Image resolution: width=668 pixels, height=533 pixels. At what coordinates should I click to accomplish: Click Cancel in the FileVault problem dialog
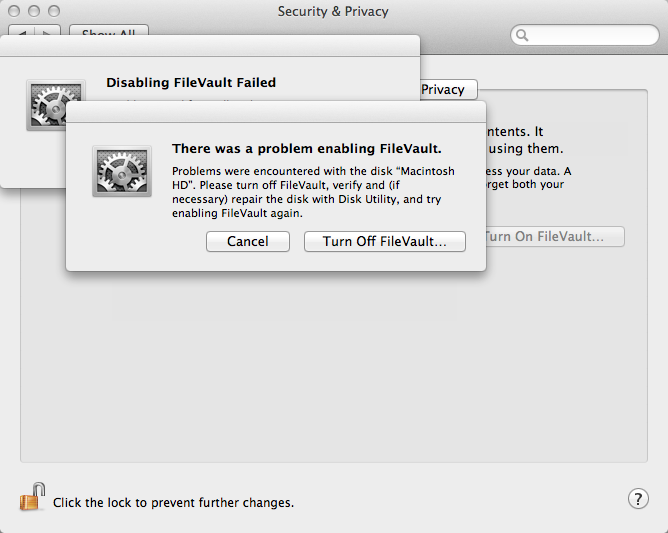[248, 242]
